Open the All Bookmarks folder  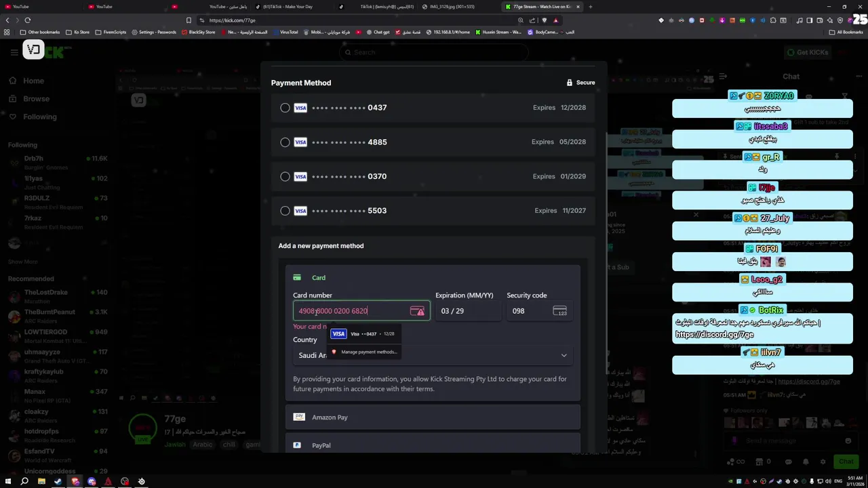coord(846,32)
